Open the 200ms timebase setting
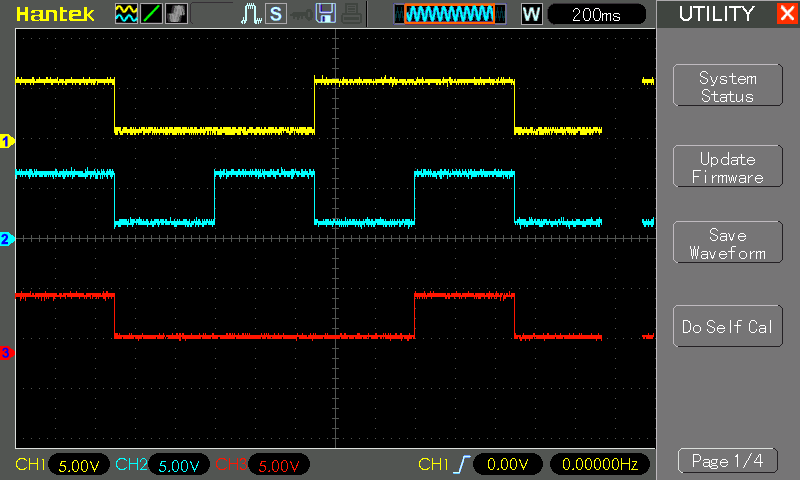800x480 pixels. tap(597, 14)
